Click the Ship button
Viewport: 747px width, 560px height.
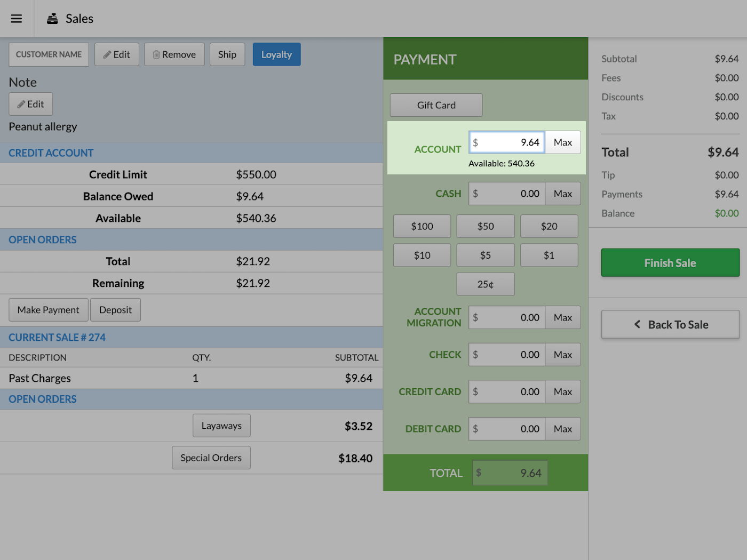coord(227,54)
